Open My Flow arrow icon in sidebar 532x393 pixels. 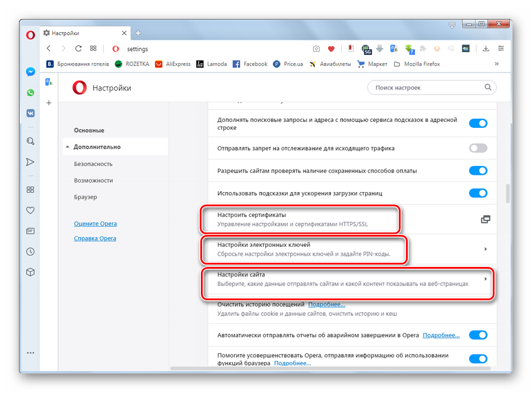[x=30, y=162]
